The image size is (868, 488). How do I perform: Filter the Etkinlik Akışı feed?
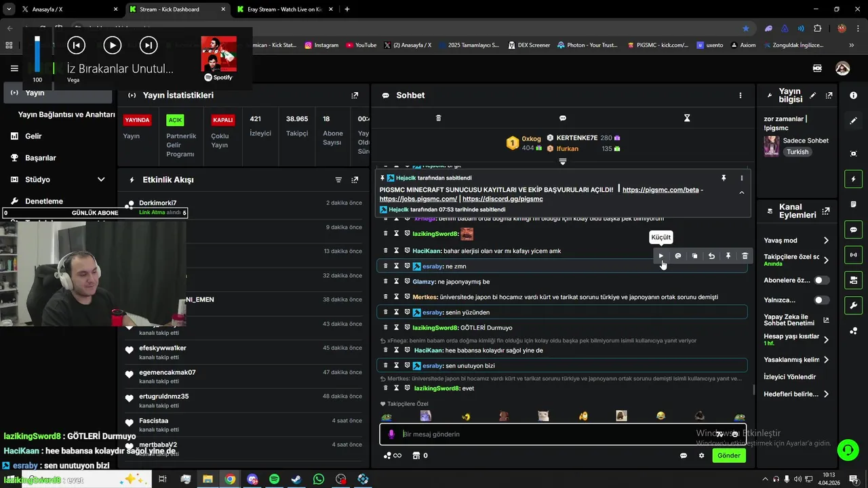(338, 180)
